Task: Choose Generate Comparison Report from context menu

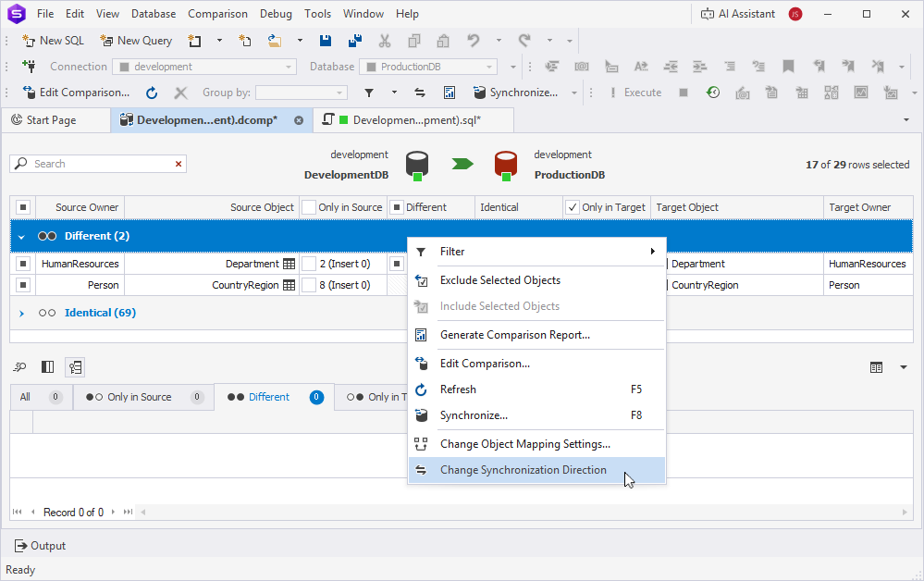Action: (x=514, y=335)
